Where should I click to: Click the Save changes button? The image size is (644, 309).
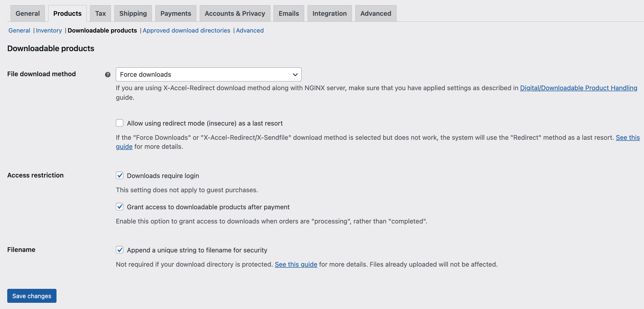31,296
